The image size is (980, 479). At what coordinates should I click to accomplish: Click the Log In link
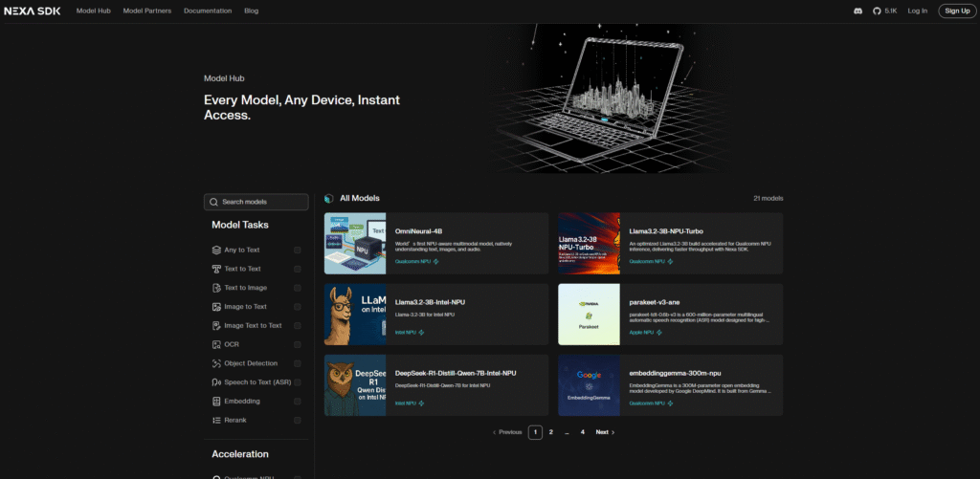click(918, 11)
